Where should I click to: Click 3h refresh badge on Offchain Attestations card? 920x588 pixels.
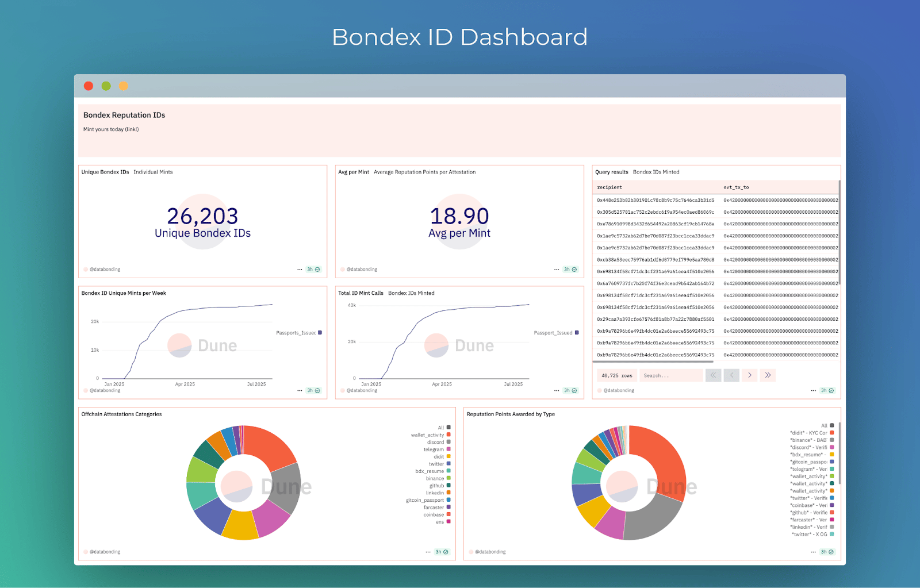click(442, 552)
